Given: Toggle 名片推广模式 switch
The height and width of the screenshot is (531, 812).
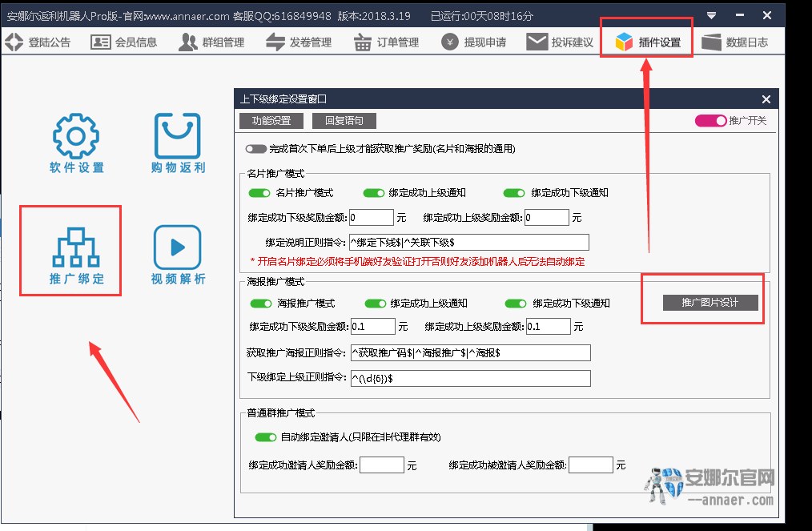Looking at the screenshot, I should [x=259, y=193].
